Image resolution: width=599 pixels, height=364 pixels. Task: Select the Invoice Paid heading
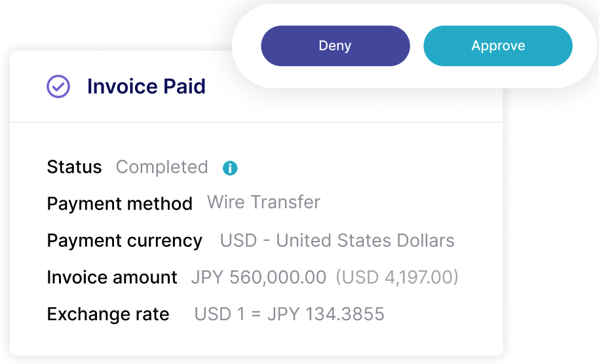146,86
